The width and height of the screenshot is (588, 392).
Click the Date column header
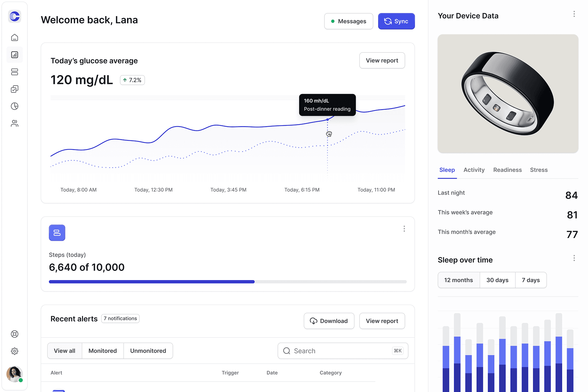pyautogui.click(x=272, y=373)
